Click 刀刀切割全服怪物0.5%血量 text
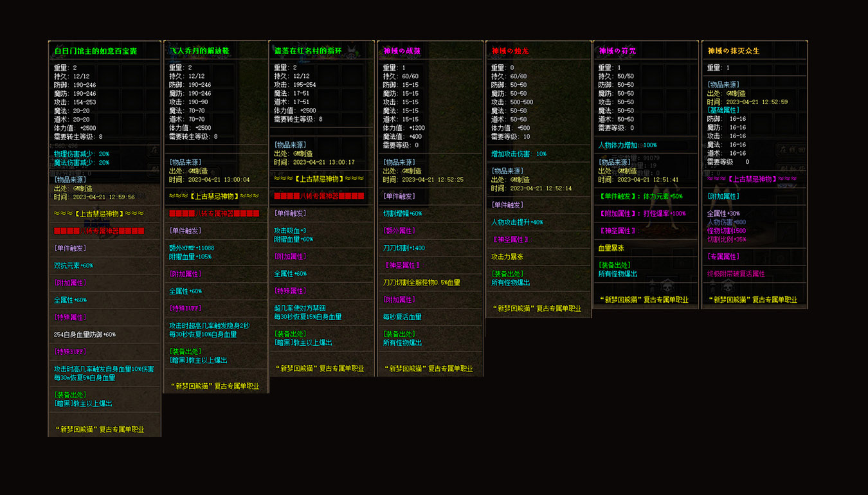This screenshot has width=868, height=495. [x=422, y=282]
